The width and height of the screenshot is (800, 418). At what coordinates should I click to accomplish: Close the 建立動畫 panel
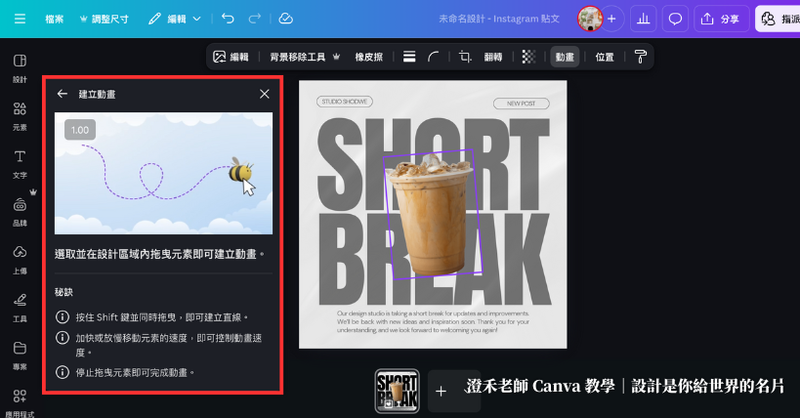[x=264, y=94]
